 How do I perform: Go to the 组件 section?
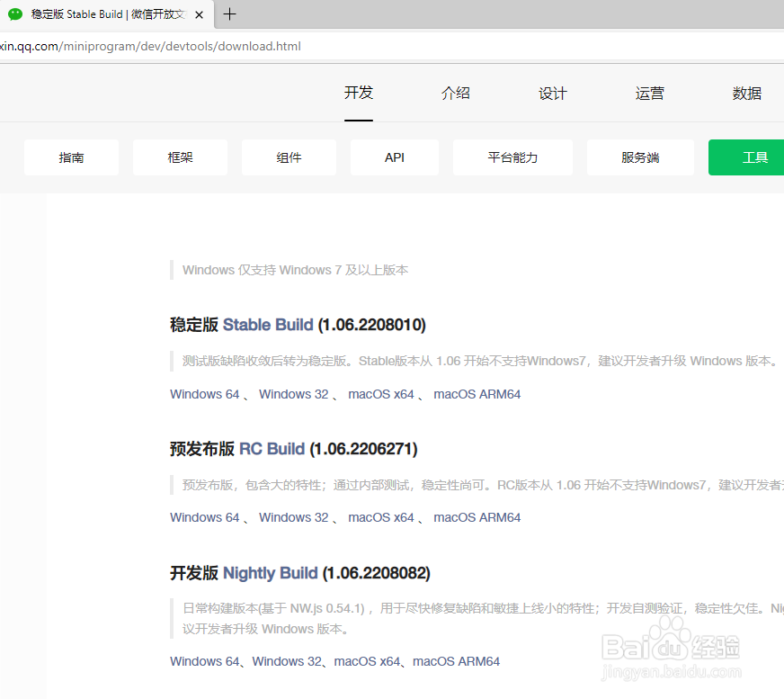point(289,157)
